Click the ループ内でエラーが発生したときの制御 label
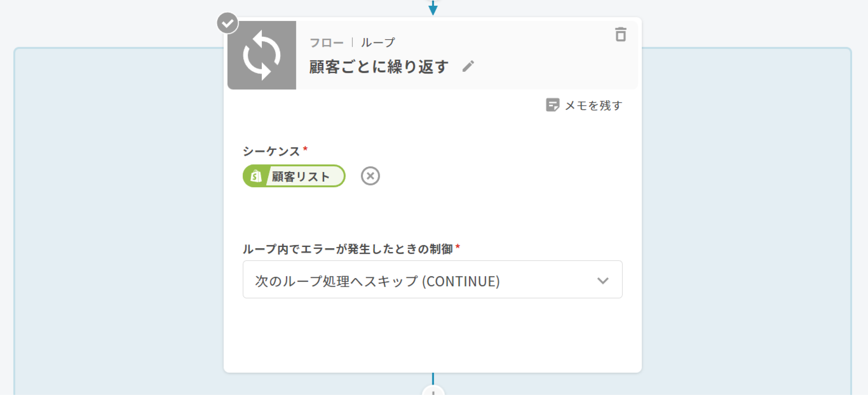The height and width of the screenshot is (395, 868). tap(348, 249)
